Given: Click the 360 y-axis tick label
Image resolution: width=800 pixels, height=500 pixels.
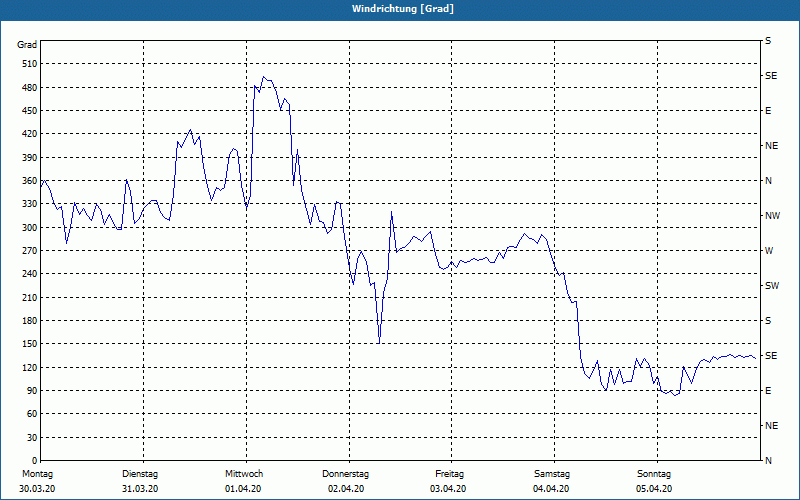Looking at the screenshot, I should tap(30, 181).
